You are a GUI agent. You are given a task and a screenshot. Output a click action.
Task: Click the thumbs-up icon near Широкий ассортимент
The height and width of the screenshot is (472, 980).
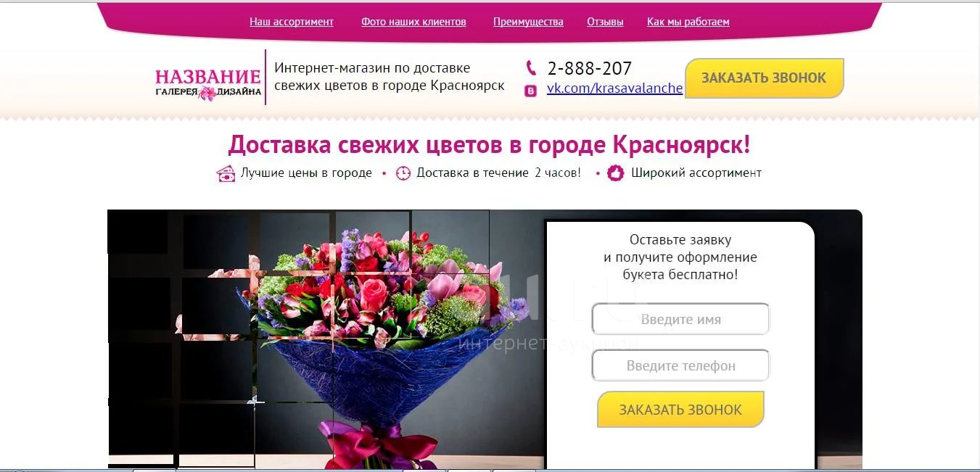coord(616,173)
